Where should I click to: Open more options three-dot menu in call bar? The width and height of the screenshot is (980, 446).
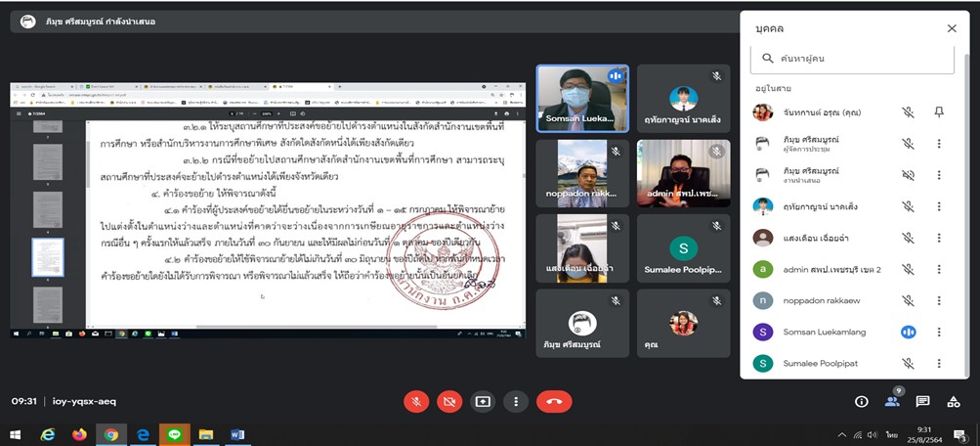515,401
